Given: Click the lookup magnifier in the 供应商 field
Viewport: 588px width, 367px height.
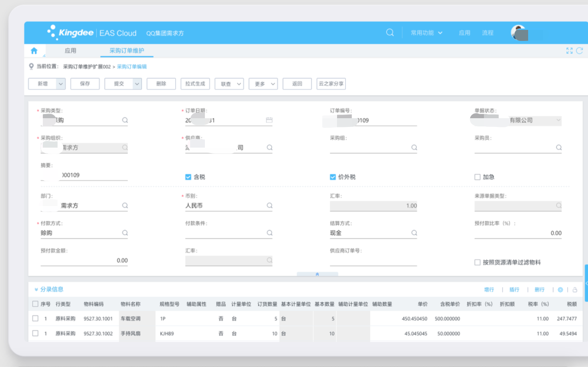Looking at the screenshot, I should tap(270, 147).
